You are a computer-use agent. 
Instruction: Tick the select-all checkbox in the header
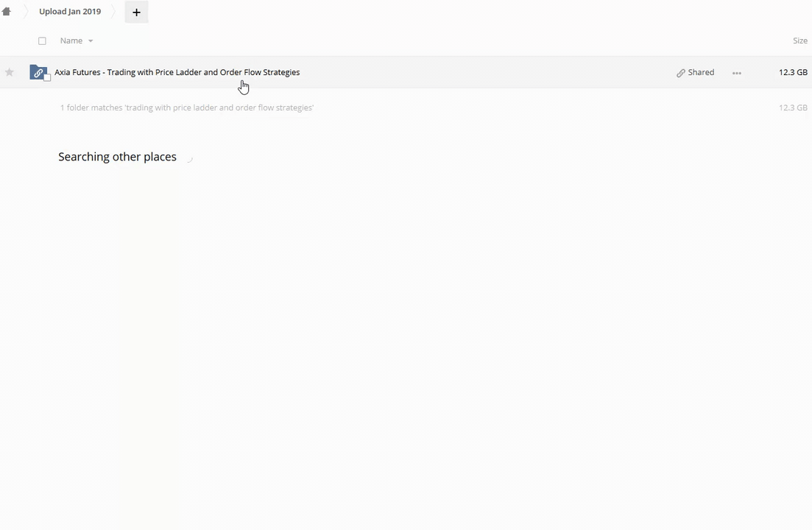click(x=42, y=41)
